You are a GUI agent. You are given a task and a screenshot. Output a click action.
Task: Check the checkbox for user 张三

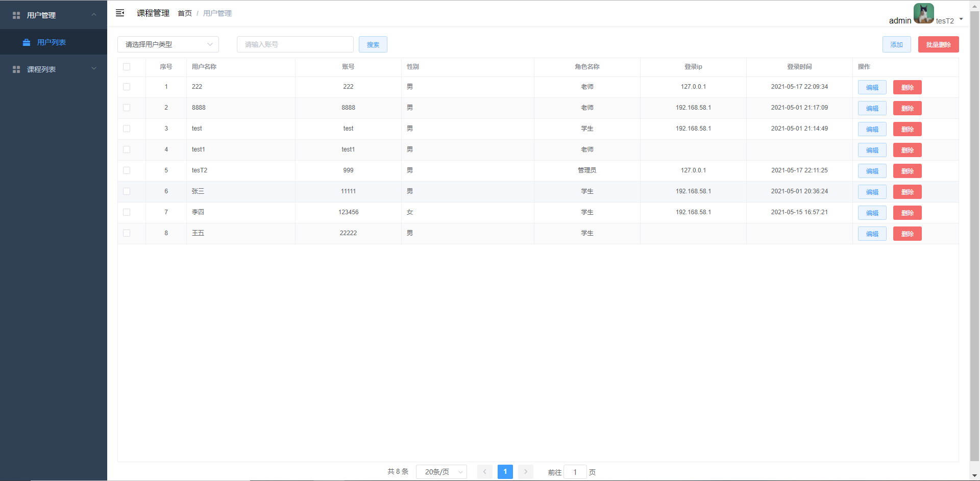tap(127, 191)
